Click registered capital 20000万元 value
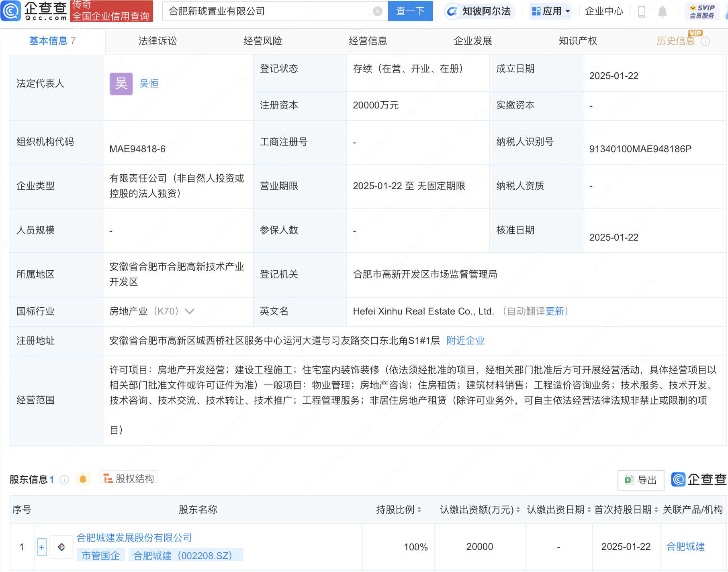 (x=376, y=105)
